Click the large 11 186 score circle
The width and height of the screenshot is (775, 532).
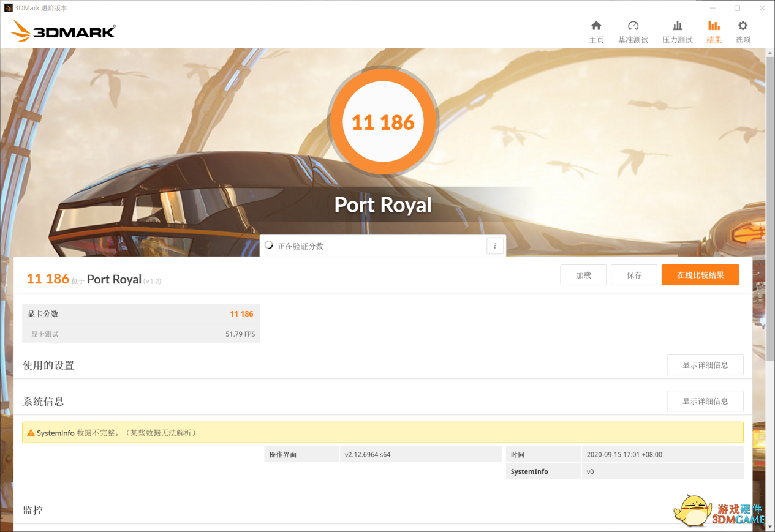click(384, 122)
